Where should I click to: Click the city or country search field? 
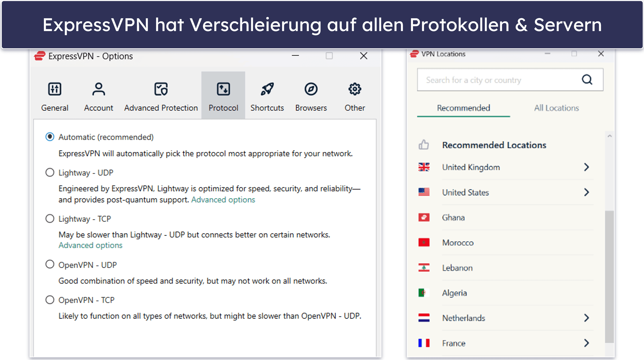click(510, 80)
